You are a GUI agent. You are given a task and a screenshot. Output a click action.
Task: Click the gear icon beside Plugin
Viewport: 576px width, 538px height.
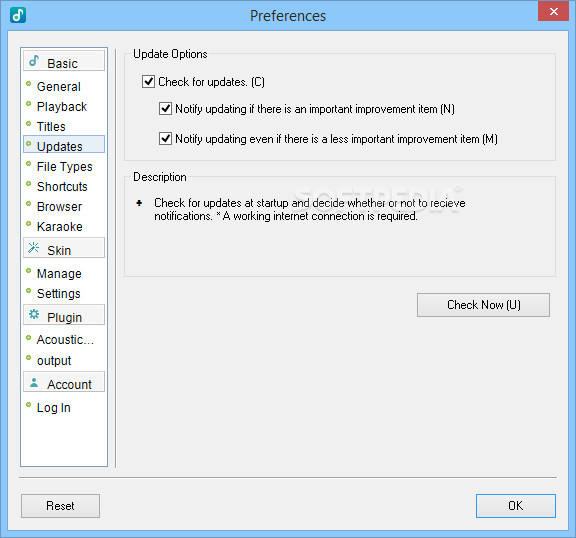click(34, 314)
